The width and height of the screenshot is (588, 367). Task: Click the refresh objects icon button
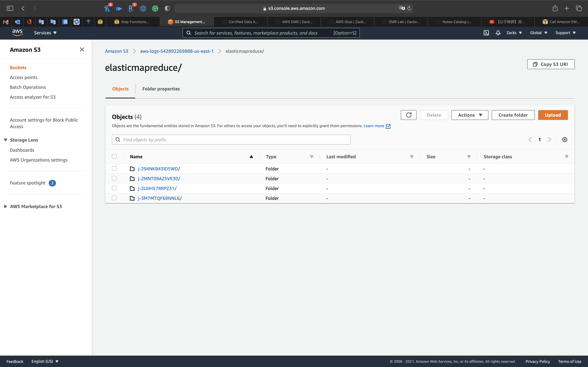[x=409, y=115]
